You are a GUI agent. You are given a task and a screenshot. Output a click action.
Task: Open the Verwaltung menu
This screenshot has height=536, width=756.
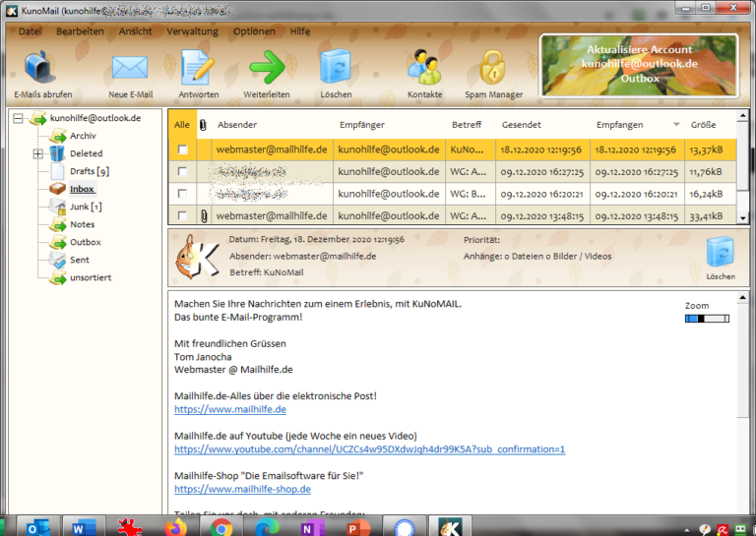tap(192, 31)
